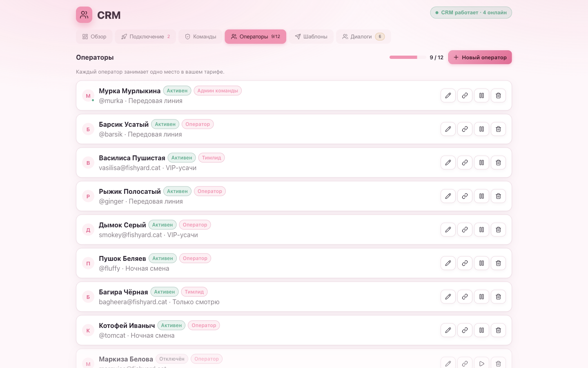Resume disabled operator Маркиза Белова
The image size is (588, 368).
click(481, 364)
